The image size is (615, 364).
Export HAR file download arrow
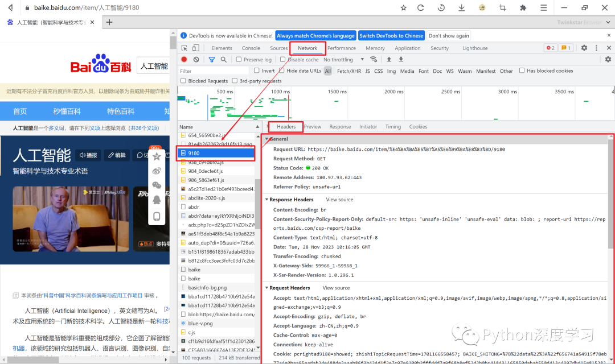point(401,60)
